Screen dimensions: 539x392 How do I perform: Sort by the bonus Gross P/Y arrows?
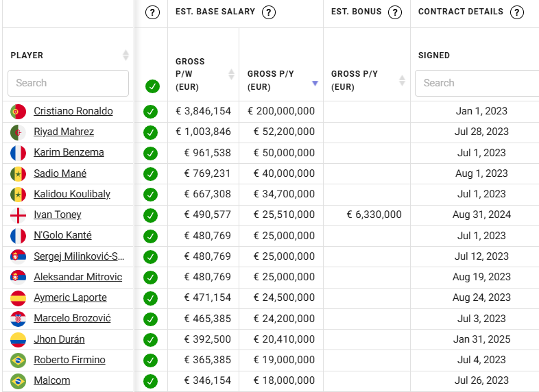tap(402, 80)
